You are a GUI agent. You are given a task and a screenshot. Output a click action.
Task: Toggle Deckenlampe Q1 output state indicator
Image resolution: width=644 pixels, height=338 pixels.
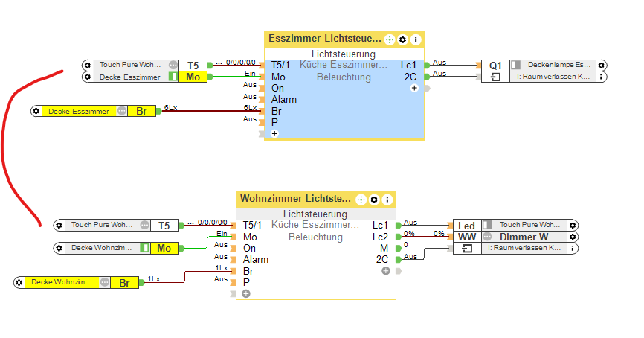click(515, 66)
